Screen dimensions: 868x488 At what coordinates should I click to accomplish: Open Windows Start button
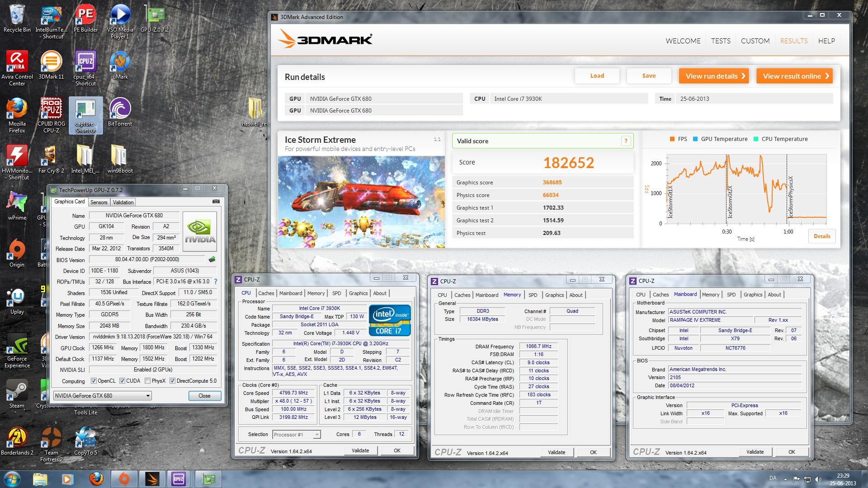coord(12,479)
